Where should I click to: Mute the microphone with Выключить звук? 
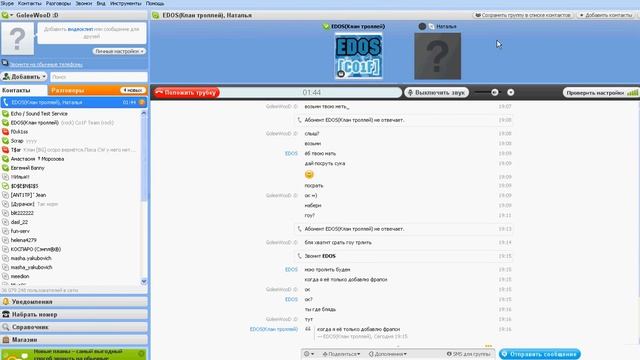coord(436,93)
